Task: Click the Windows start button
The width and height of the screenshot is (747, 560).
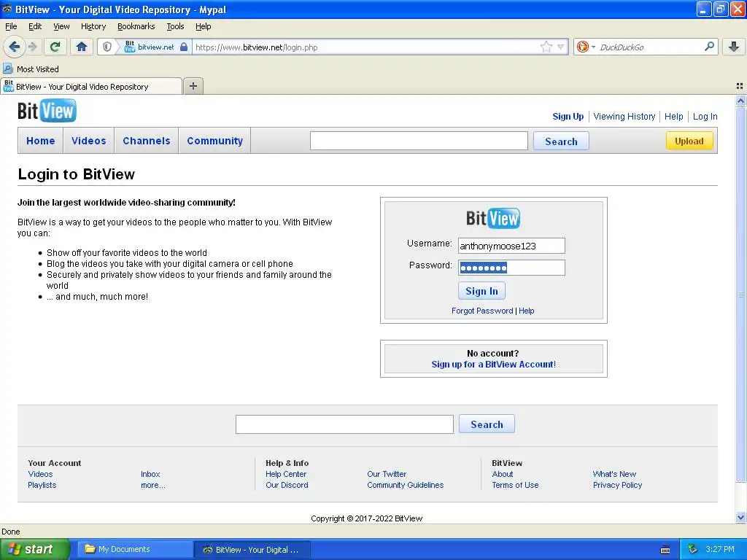Action: (34, 549)
